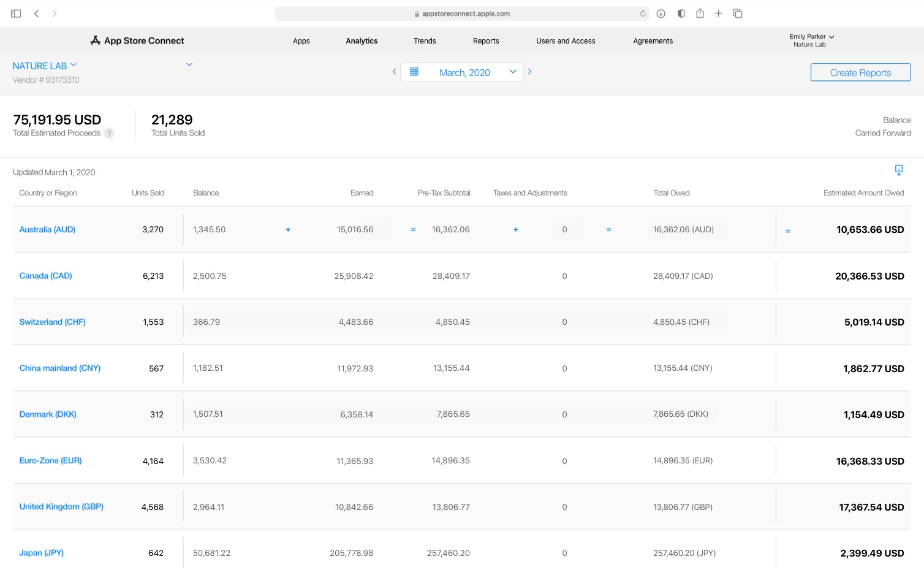924x578 pixels.
Task: Go to previous month with the left arrow
Action: (394, 72)
